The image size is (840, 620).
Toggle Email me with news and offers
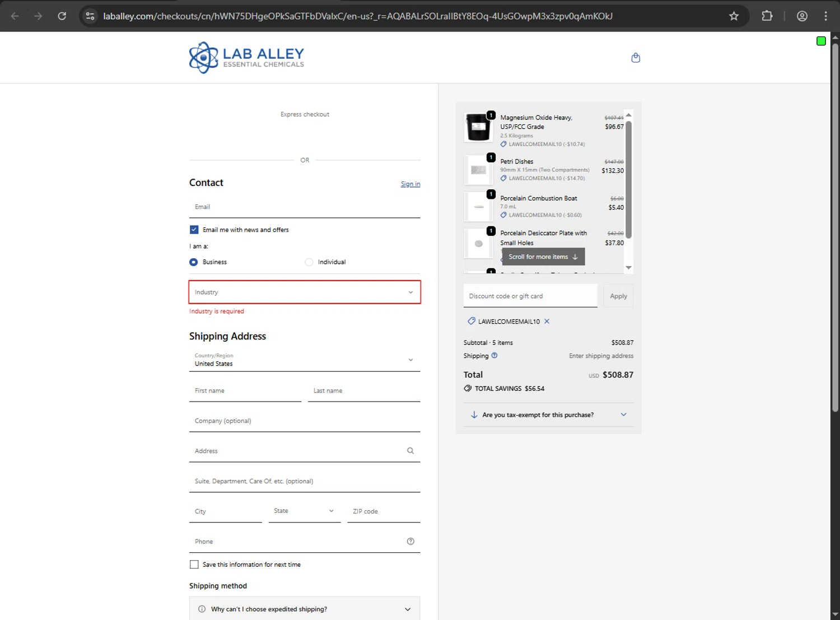click(194, 230)
